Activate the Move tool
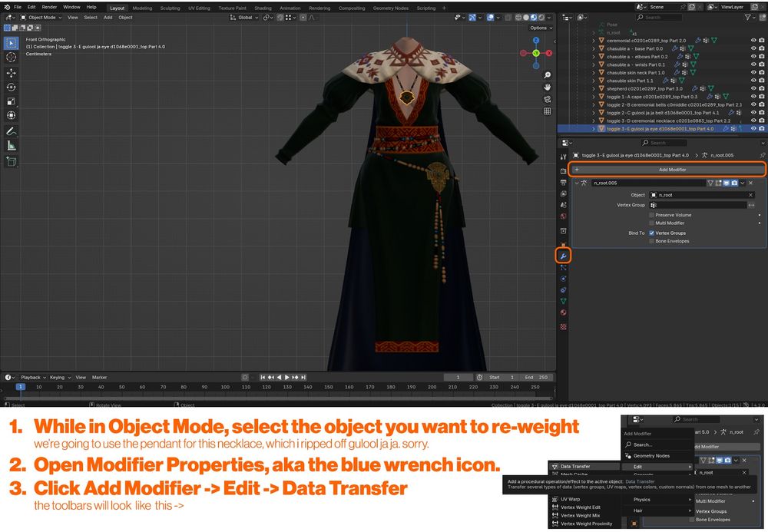 pos(12,73)
